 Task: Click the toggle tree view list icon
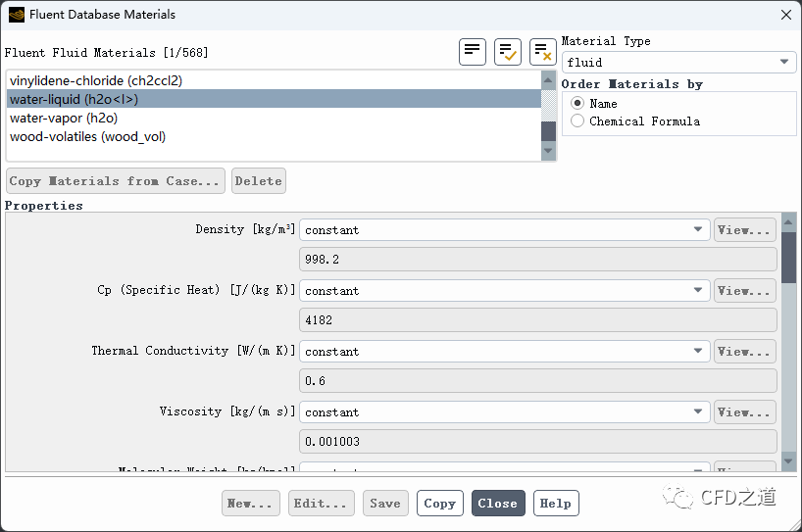473,52
